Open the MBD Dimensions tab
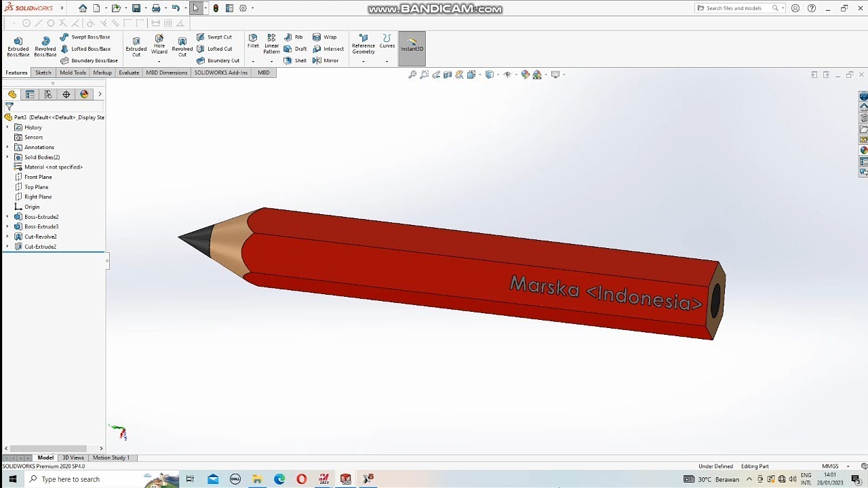The width and height of the screenshot is (868, 488). click(x=167, y=73)
